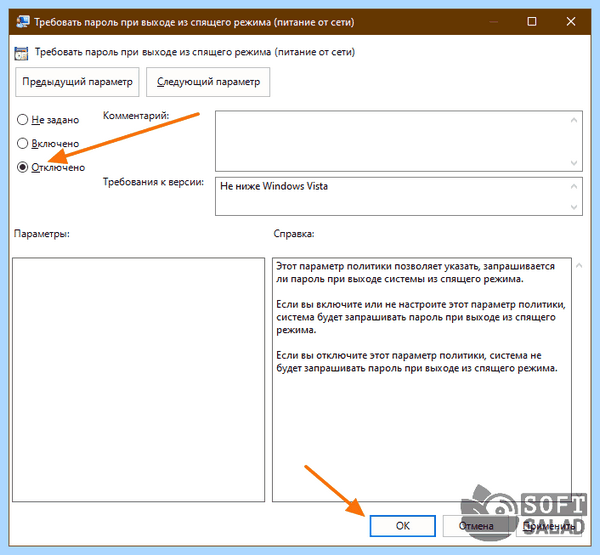
Task: Click the policy setting icon beside heading
Action: (21, 53)
